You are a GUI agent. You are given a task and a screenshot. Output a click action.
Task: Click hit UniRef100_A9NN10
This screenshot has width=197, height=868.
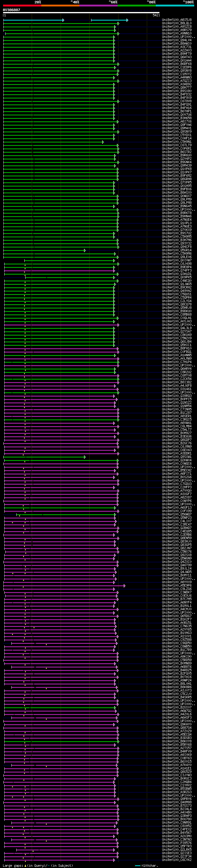click(x=177, y=33)
